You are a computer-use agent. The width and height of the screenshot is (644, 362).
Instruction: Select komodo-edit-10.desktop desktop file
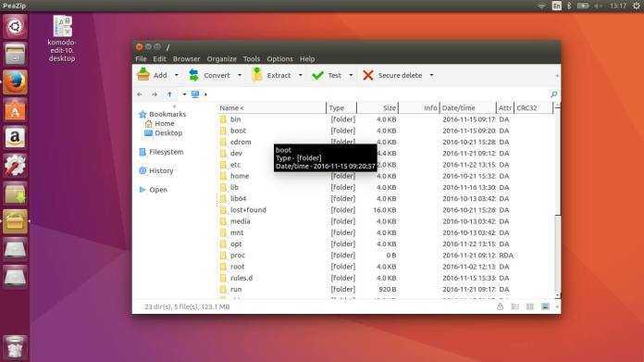pyautogui.click(x=62, y=39)
